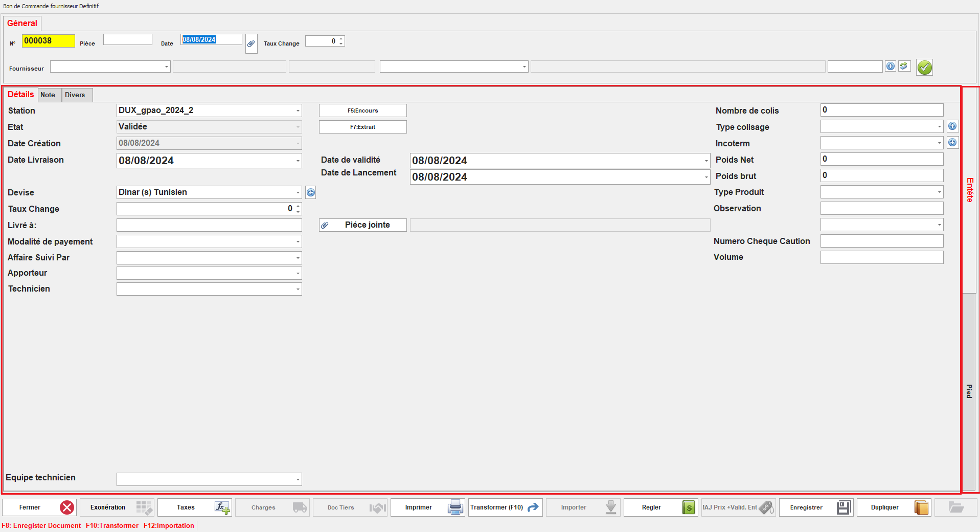
Task: Click the open folder icon button
Action: click(x=956, y=507)
